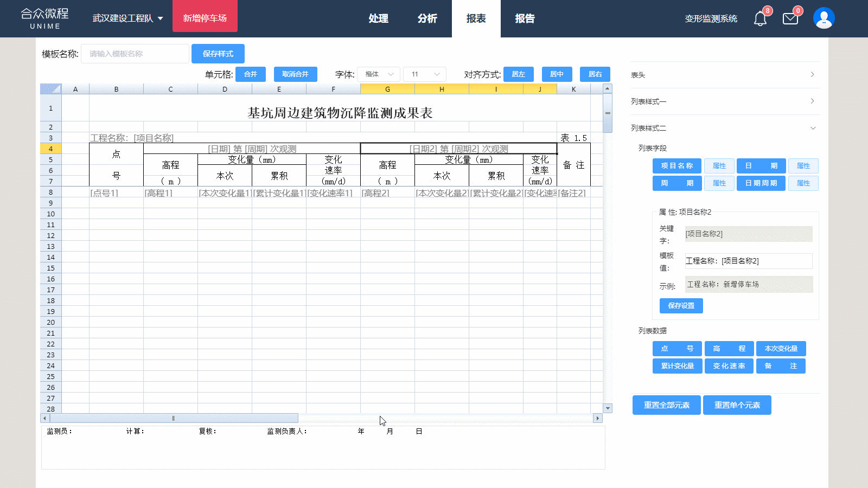This screenshot has width=868, height=488.
Task: Expand the 表头 section
Action: 725,75
